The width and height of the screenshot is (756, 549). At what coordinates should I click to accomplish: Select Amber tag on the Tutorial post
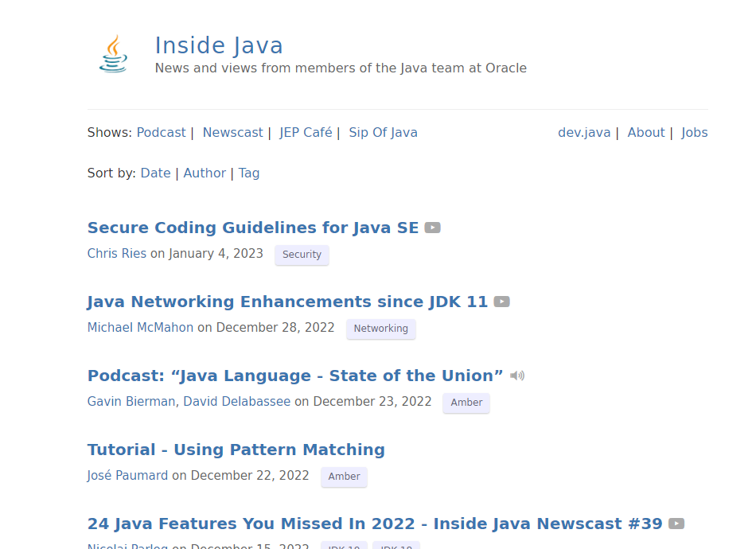(345, 477)
